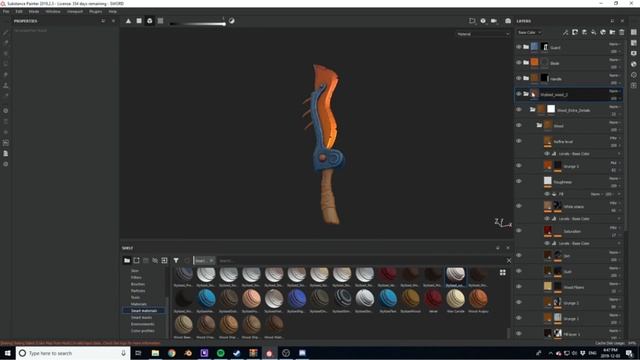Screen dimensions: 640x360
Task: Click the folder icon in Shelf toolbar
Action: 127,260
